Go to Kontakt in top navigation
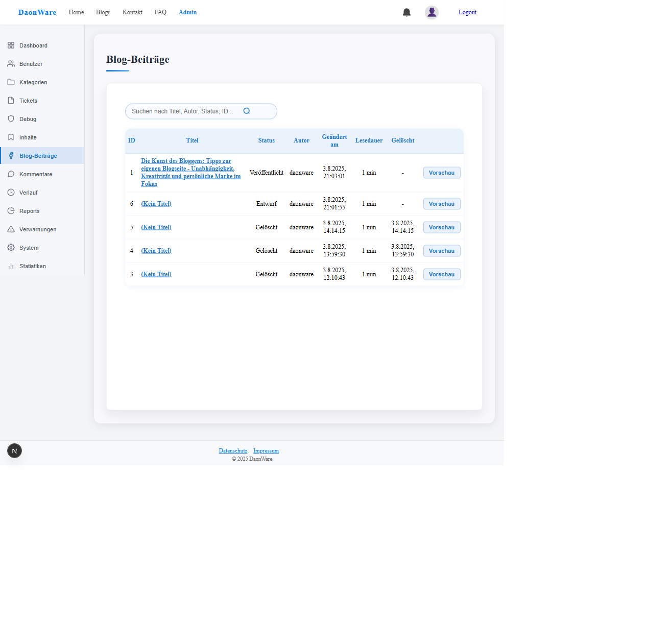The width and height of the screenshot is (672, 620). [x=132, y=12]
